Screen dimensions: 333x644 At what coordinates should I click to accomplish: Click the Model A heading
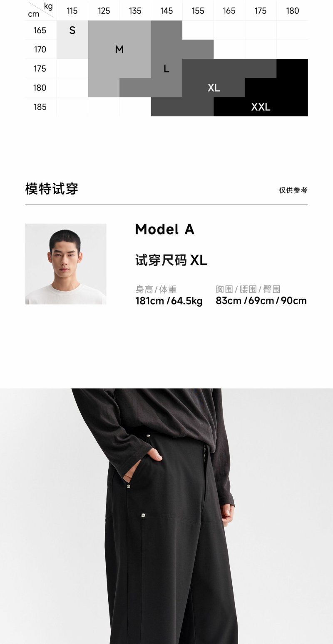point(165,229)
